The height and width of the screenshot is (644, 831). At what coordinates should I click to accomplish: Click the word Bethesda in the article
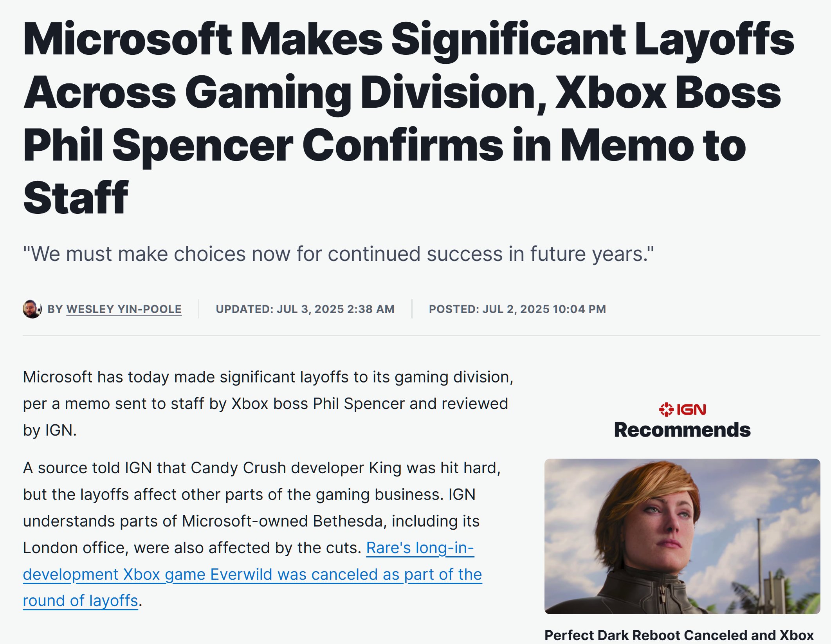tap(350, 521)
